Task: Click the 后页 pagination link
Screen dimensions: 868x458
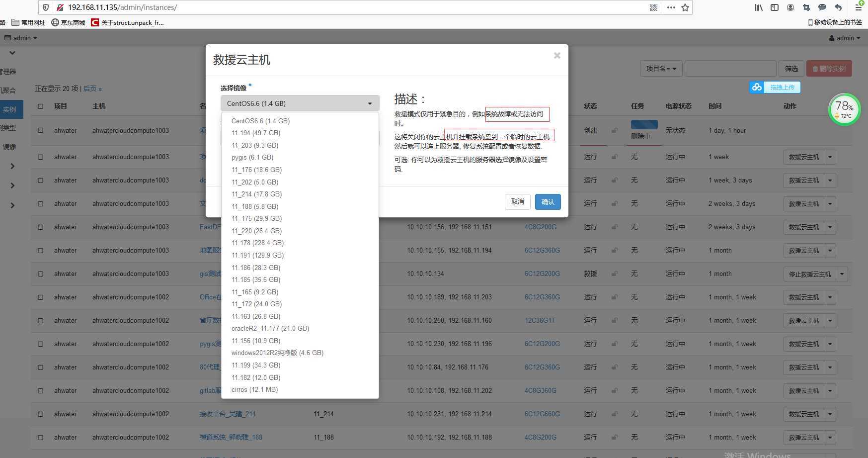Action: point(89,88)
